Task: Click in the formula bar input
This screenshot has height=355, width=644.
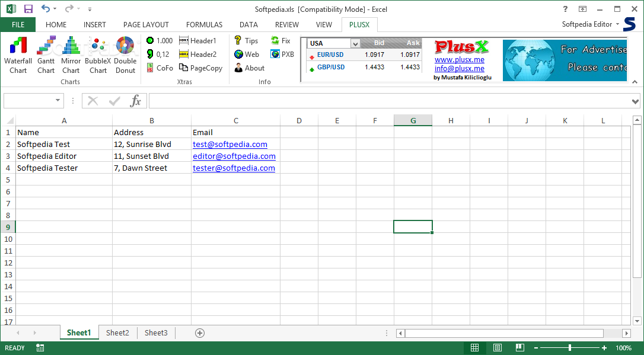Action: 390,101
